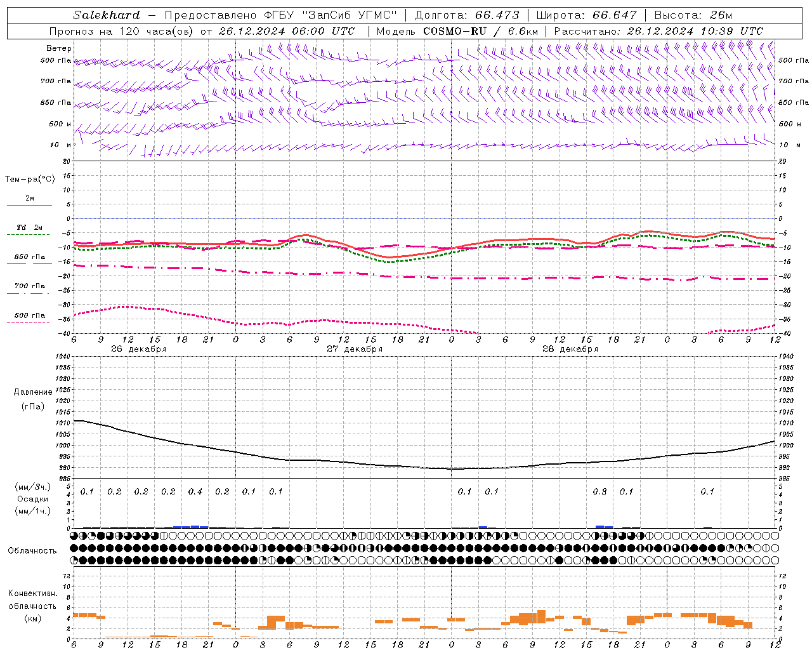This screenshot has height=650, width=812.
Task: Click the Td 2м dew point legend entry
Action: [30, 227]
